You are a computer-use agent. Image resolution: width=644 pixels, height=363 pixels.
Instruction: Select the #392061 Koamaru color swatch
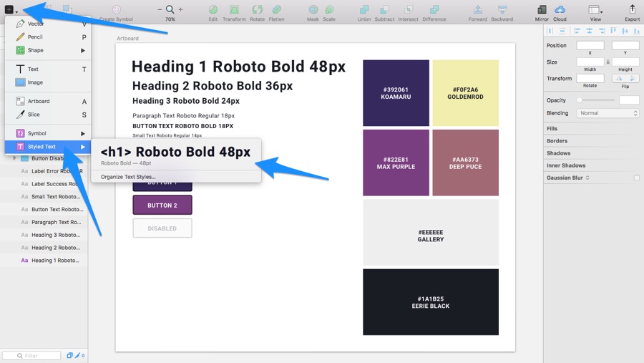coord(396,93)
